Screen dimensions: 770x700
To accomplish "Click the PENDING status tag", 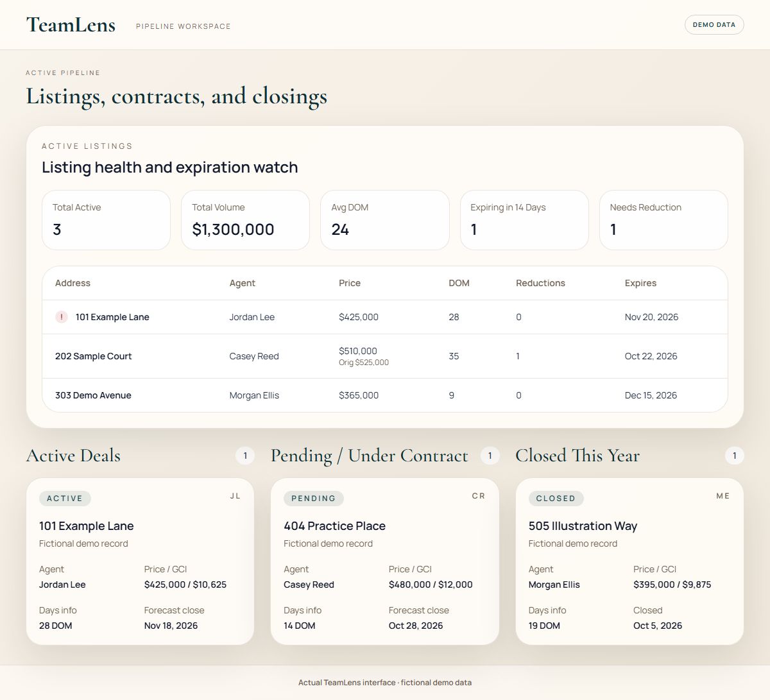I will [314, 499].
